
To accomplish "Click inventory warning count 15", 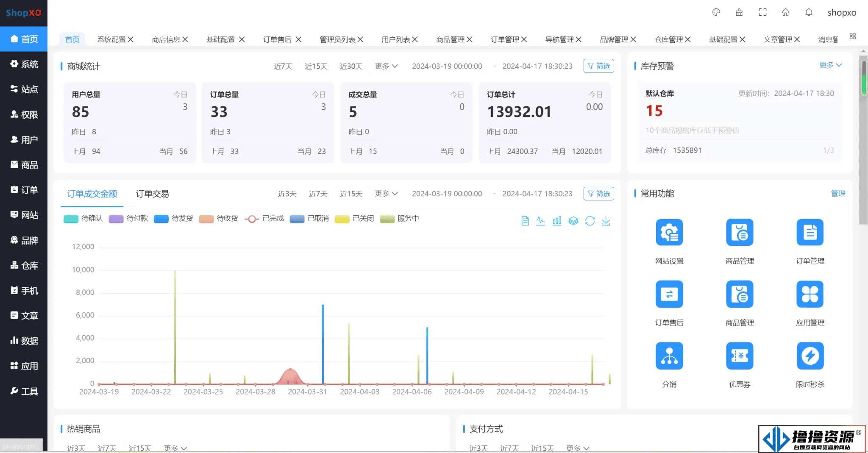I will [x=654, y=111].
